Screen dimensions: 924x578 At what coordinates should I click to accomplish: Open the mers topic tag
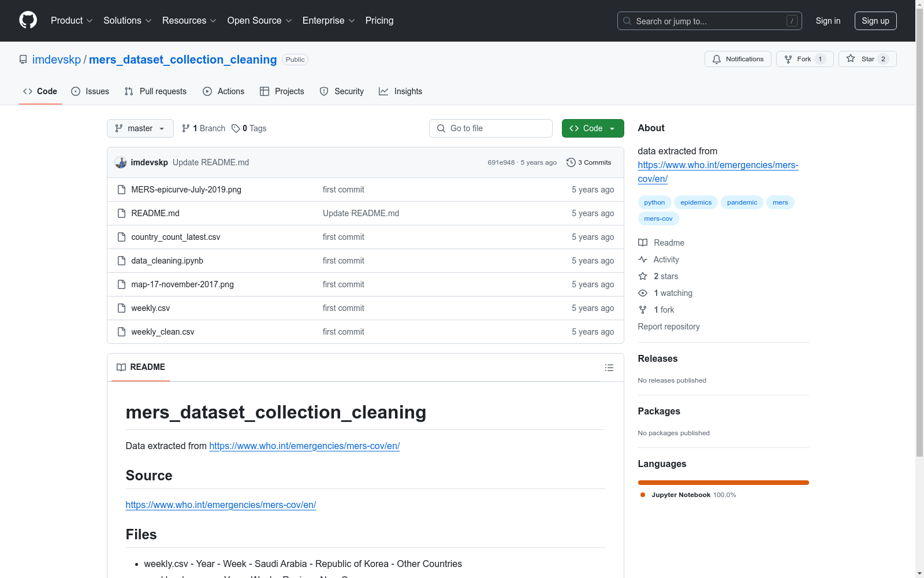tap(780, 202)
